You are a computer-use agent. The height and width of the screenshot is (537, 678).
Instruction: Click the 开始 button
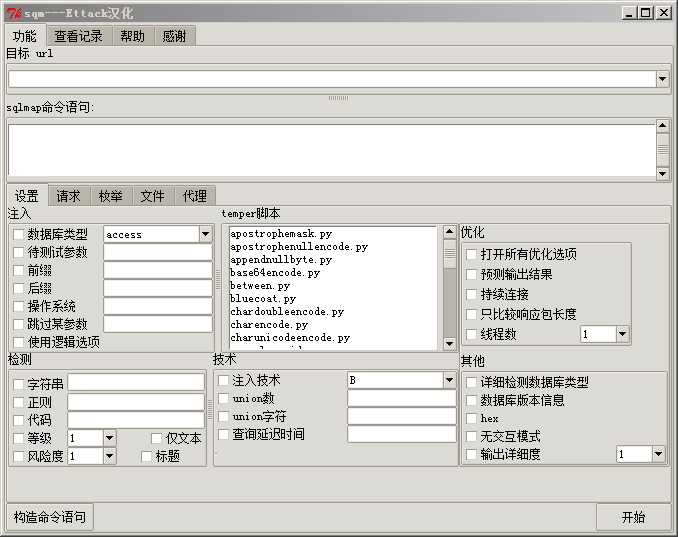(x=633, y=517)
